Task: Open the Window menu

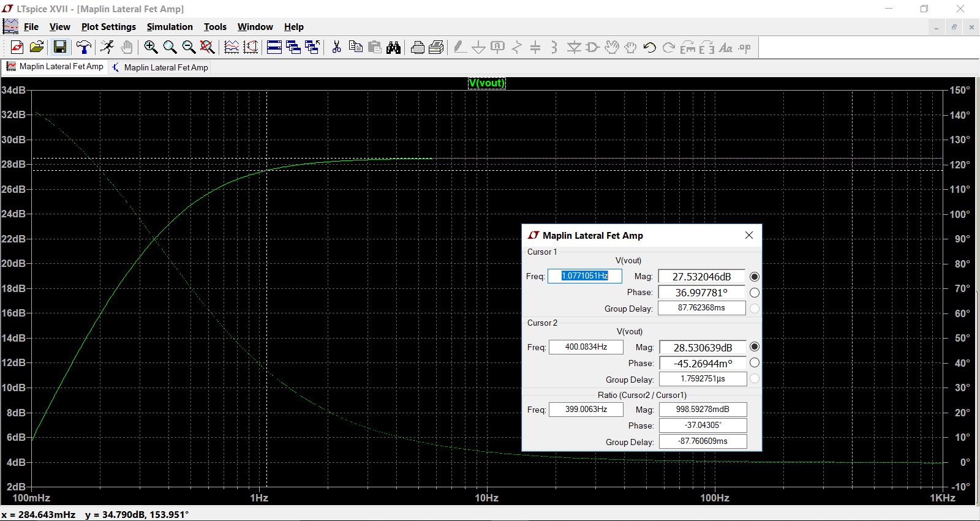Action: click(x=255, y=27)
